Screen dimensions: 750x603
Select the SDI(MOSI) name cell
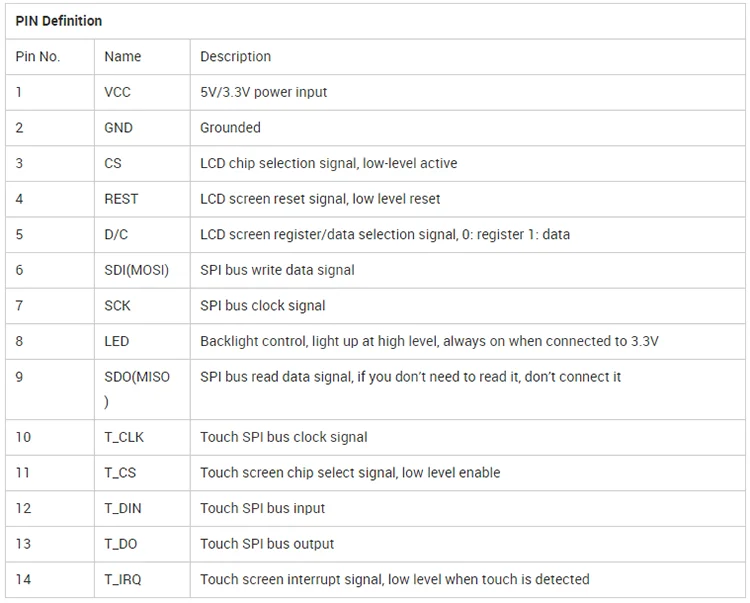(x=137, y=270)
